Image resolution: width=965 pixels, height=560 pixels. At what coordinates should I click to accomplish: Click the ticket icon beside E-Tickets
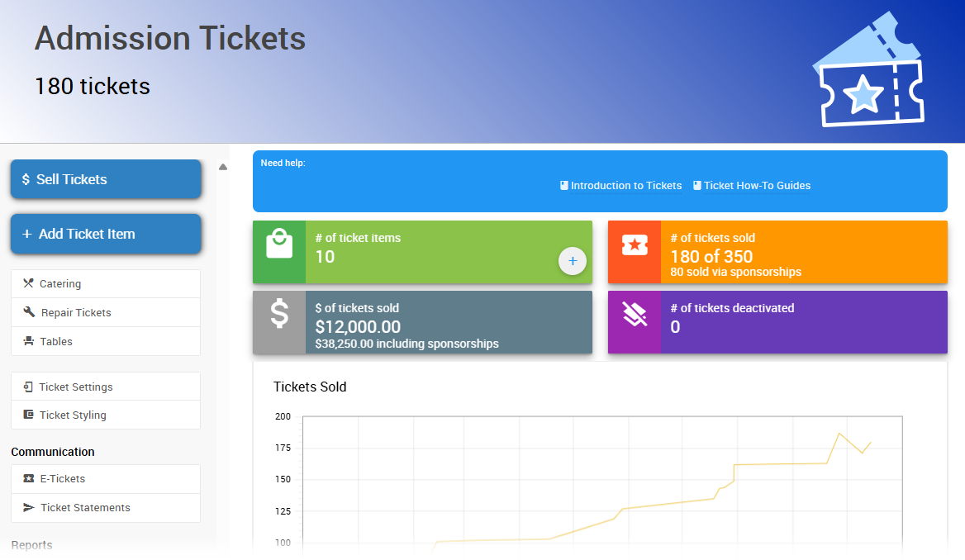tap(26, 478)
